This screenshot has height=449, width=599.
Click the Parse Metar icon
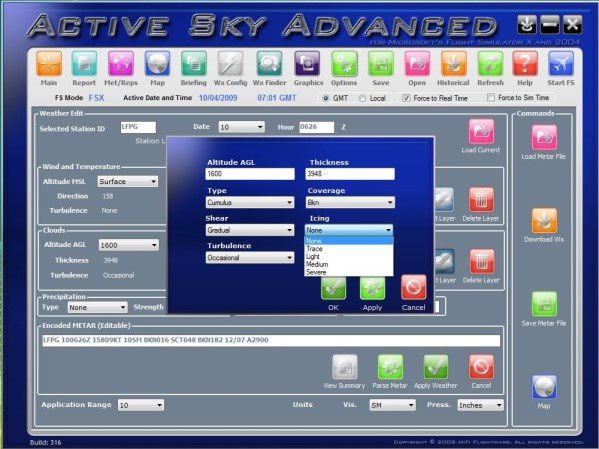(390, 367)
